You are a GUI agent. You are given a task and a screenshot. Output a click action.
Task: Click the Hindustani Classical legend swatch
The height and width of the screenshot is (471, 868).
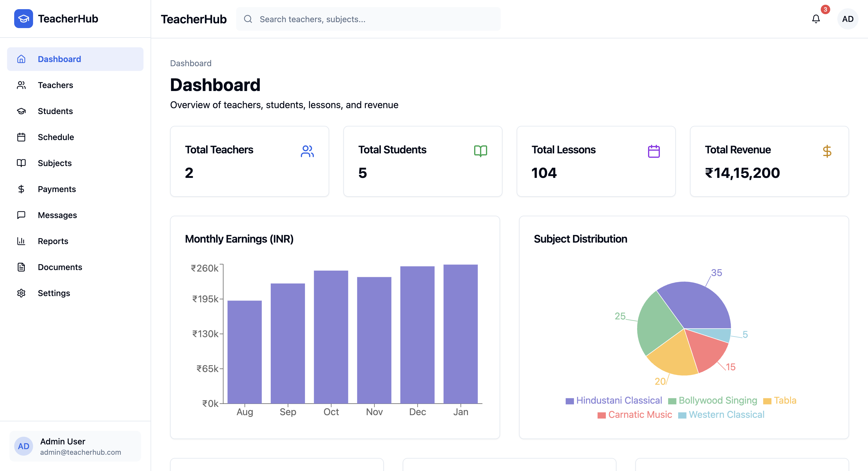pyautogui.click(x=570, y=401)
